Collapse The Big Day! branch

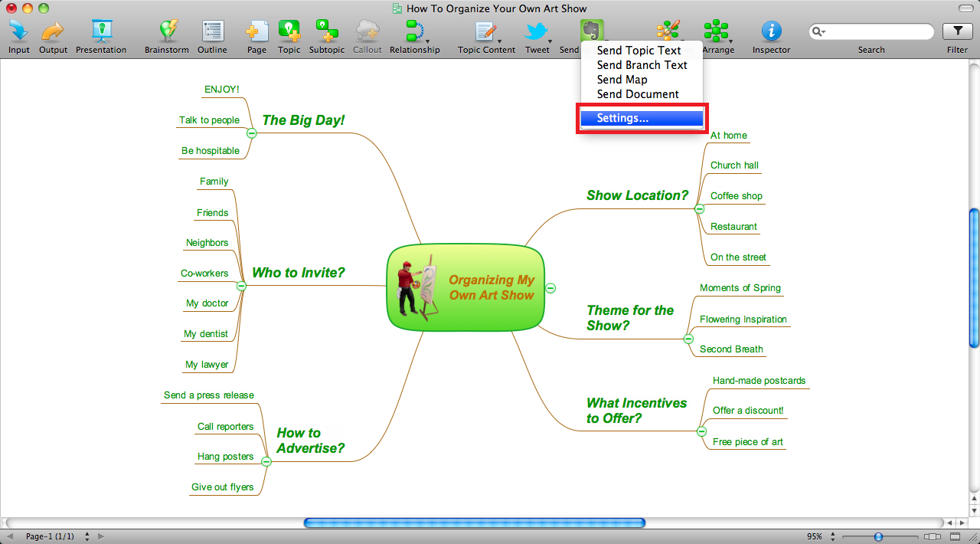coord(251,133)
